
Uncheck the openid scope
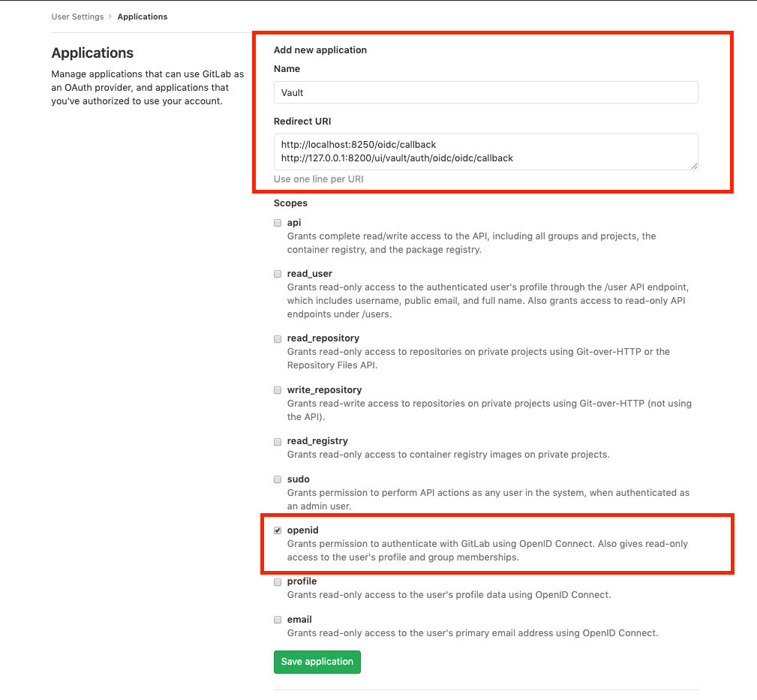(278, 530)
